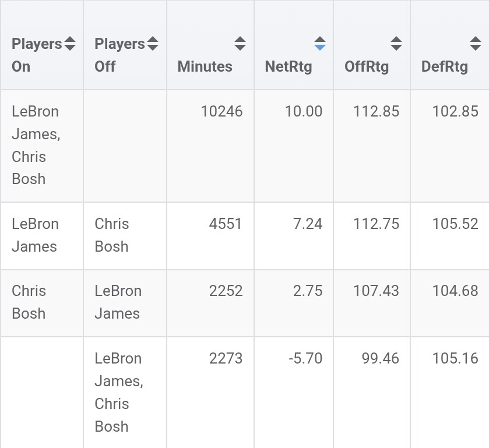Select the Players Off header text
489x448 pixels.
click(x=119, y=55)
